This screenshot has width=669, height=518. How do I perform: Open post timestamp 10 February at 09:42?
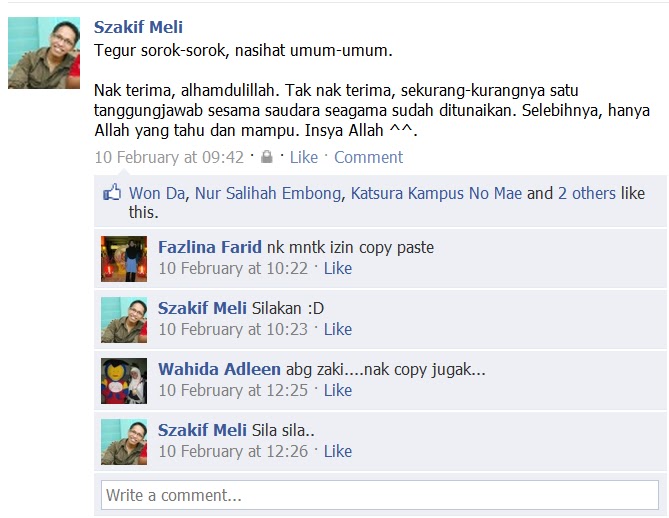coord(169,157)
